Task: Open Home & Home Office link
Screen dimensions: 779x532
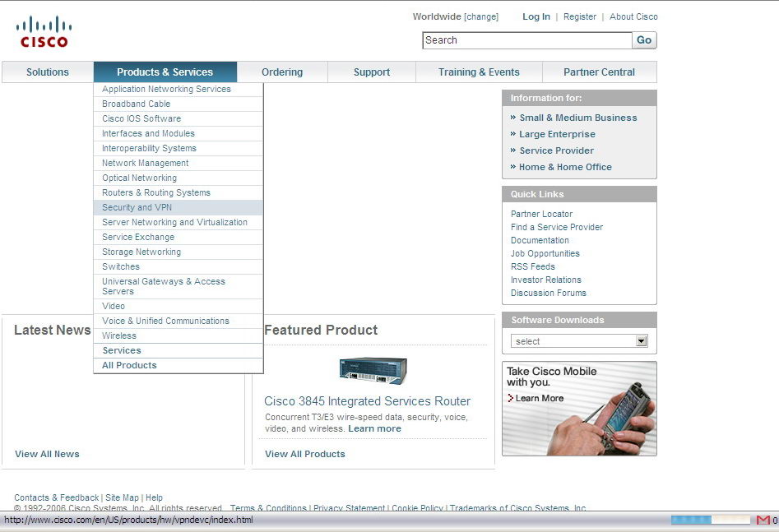Action: 565,167
